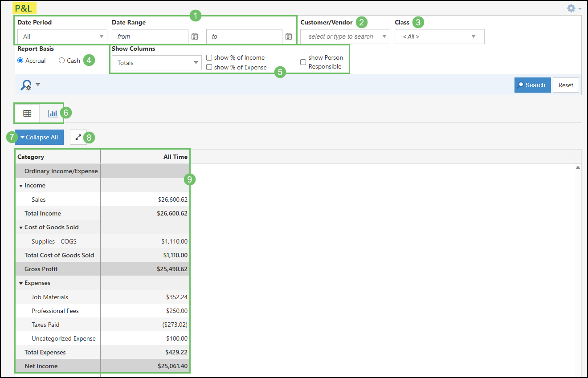
Task: Select the Accrual report basis
Action: 20,61
